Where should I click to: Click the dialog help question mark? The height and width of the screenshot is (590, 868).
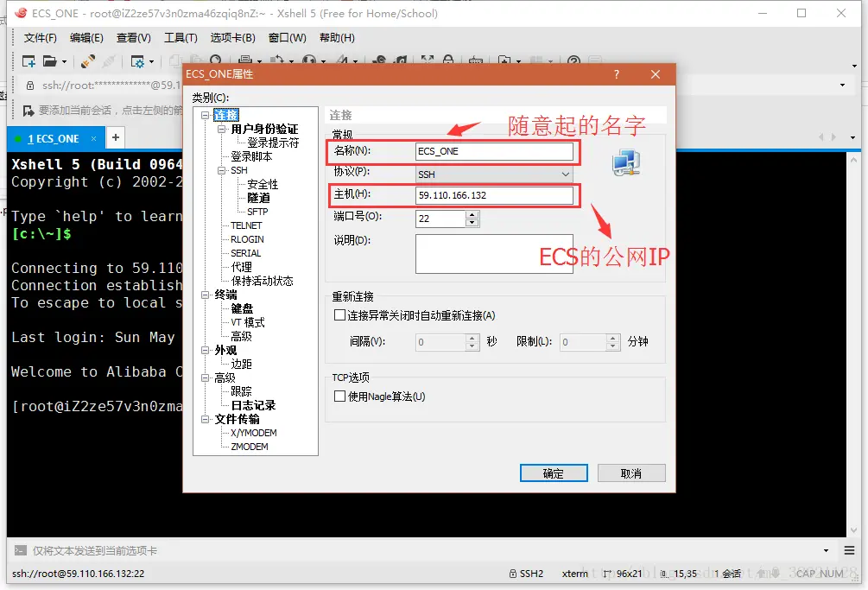[x=616, y=74]
